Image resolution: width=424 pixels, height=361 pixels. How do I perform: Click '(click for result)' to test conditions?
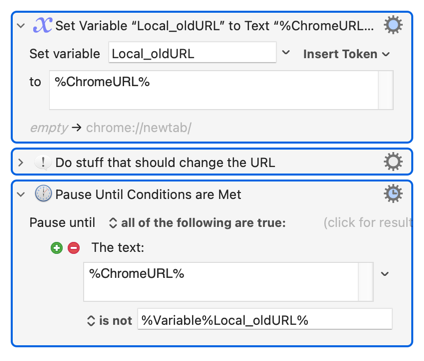coord(368,223)
